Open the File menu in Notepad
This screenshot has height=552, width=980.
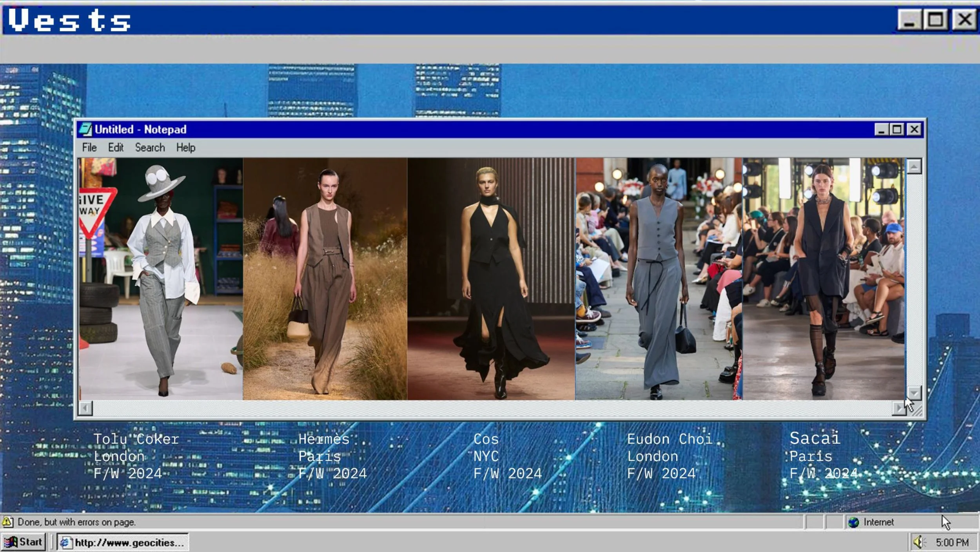tap(89, 148)
